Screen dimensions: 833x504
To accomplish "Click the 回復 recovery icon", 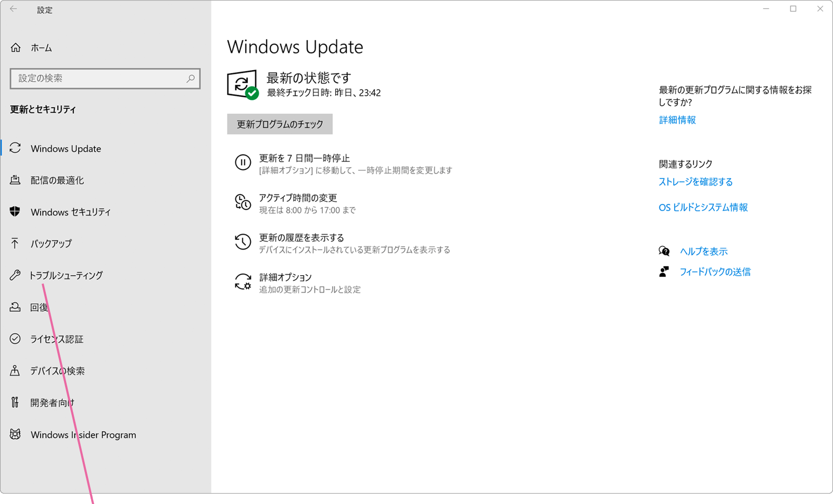I will [x=15, y=307].
